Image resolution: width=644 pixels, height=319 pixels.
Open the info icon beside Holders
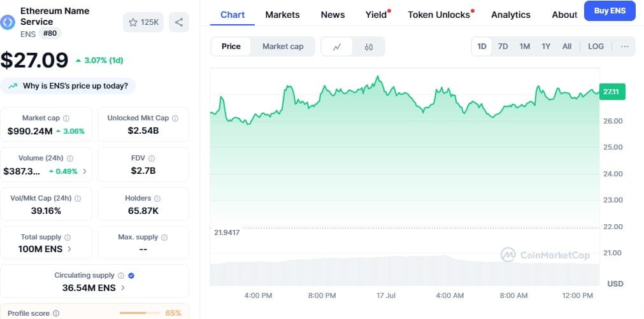(x=157, y=199)
